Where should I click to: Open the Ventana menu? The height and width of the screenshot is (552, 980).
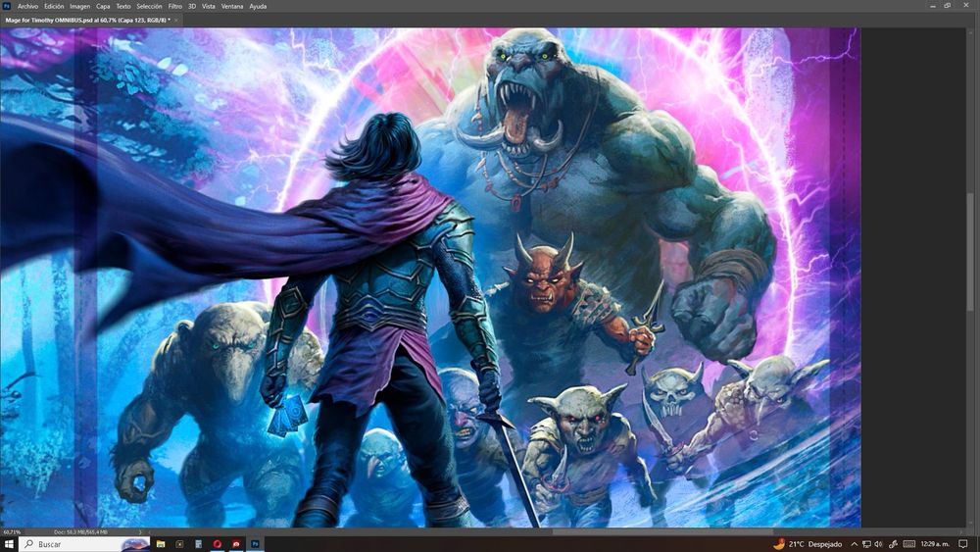[x=232, y=6]
